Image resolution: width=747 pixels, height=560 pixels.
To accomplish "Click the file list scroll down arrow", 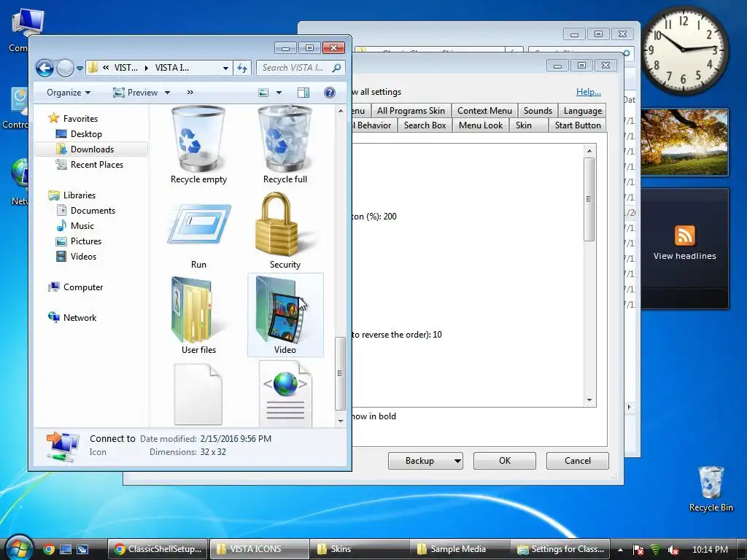I will (341, 421).
